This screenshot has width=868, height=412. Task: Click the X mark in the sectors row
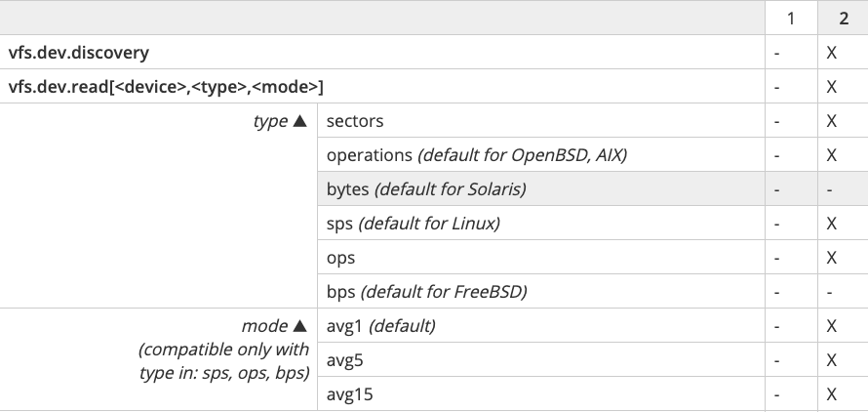[832, 121]
